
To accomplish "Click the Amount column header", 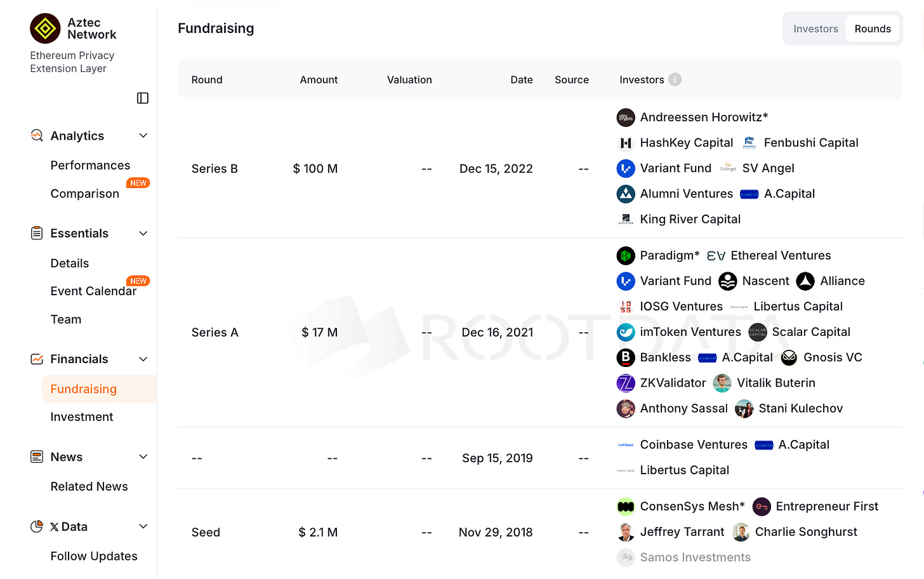I will coord(319,79).
